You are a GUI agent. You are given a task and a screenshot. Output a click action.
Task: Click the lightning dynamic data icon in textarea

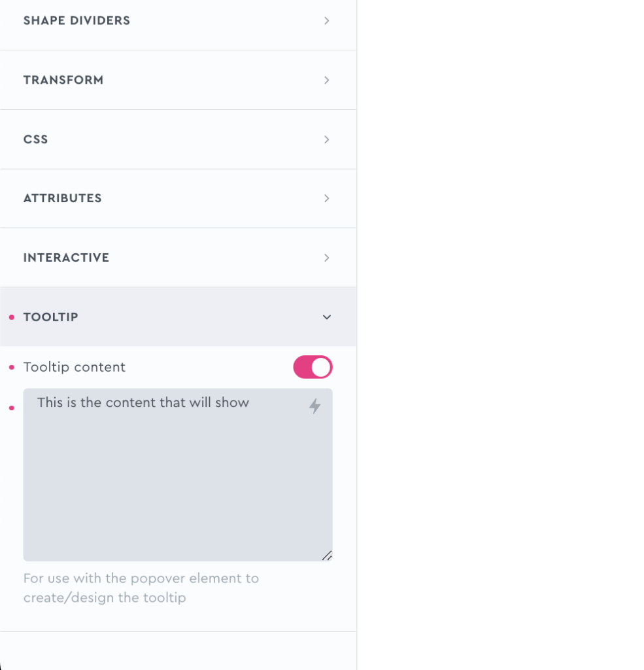click(x=315, y=406)
